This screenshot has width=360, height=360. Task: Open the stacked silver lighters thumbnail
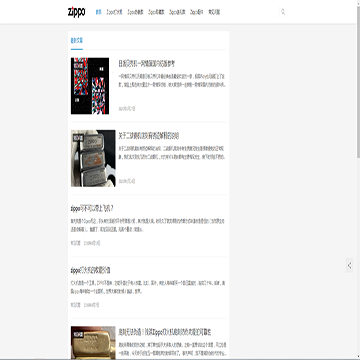click(93, 158)
